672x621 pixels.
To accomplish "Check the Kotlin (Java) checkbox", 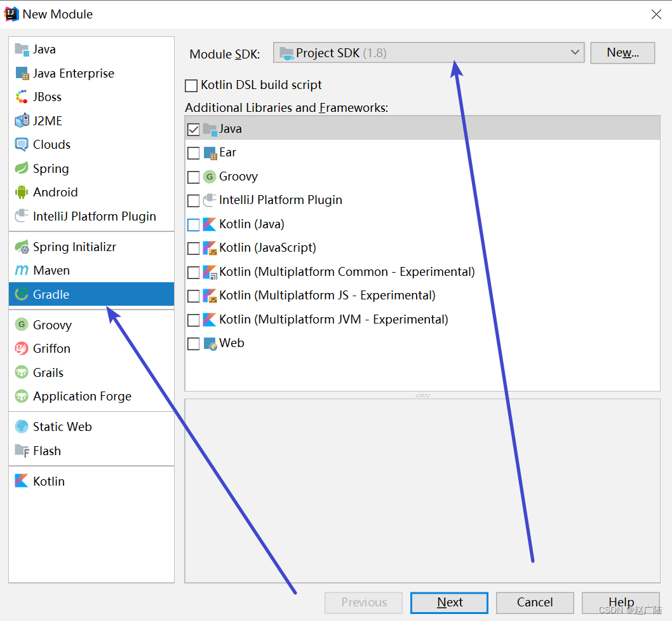I will (x=194, y=225).
